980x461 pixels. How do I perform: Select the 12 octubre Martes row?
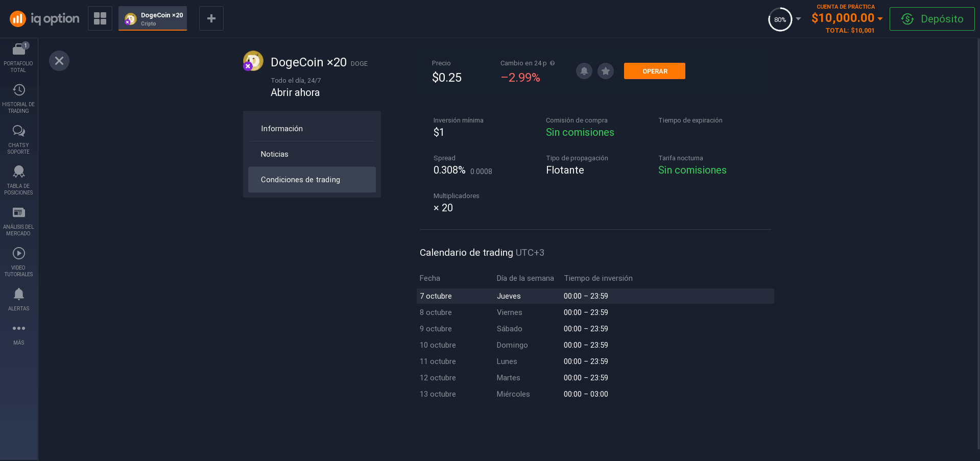(595, 378)
